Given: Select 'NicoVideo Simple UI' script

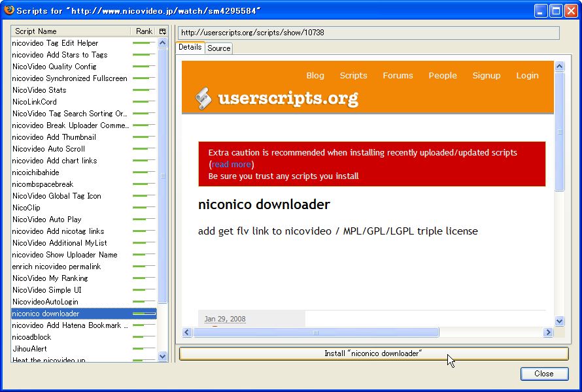Looking at the screenshot, I should (84, 290).
